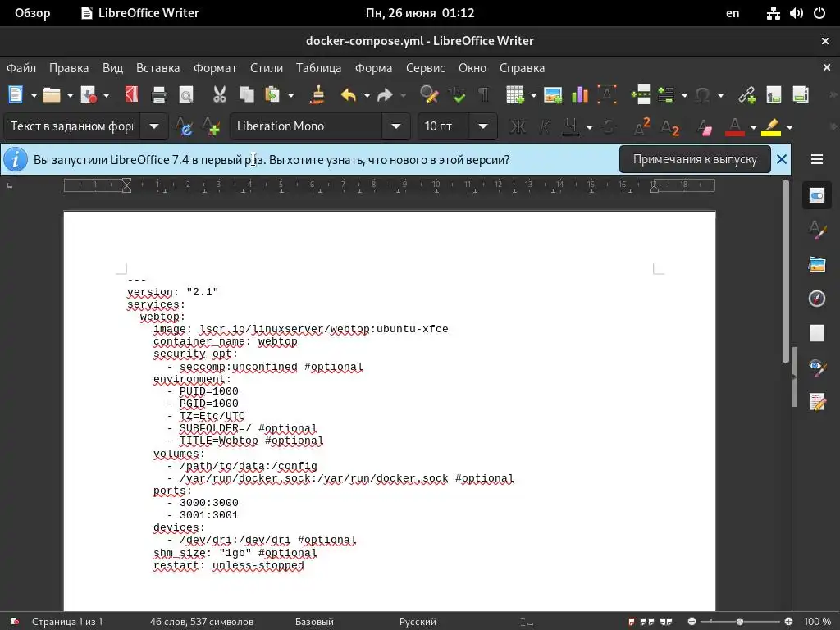Click the clock Пн, 26 июня 01:12
The width and height of the screenshot is (840, 630).
420,13
